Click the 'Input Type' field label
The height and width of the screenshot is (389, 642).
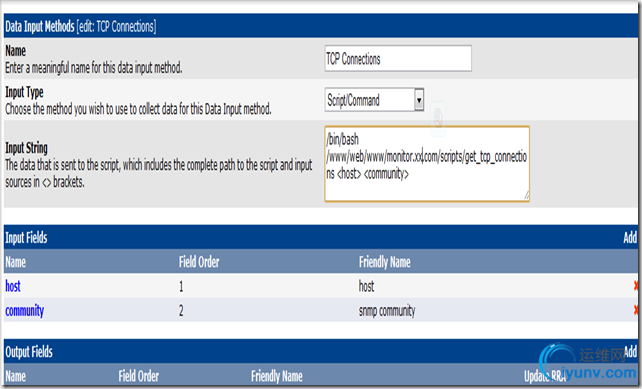tap(24, 92)
